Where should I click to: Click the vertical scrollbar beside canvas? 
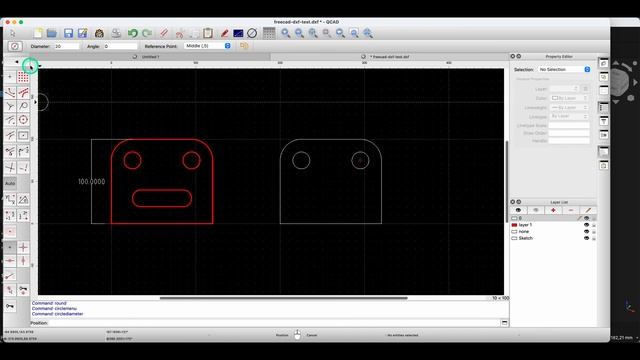507,182
